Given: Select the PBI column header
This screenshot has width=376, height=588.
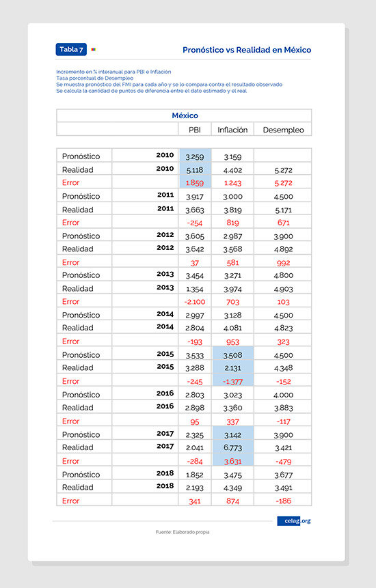Looking at the screenshot, I should 194,130.
